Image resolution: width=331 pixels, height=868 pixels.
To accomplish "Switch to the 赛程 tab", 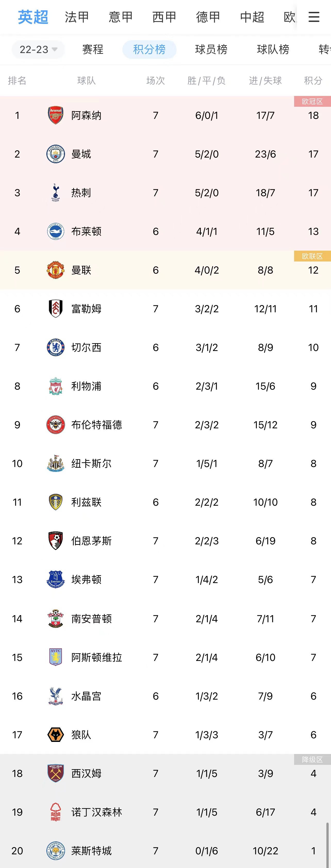I will [x=93, y=50].
